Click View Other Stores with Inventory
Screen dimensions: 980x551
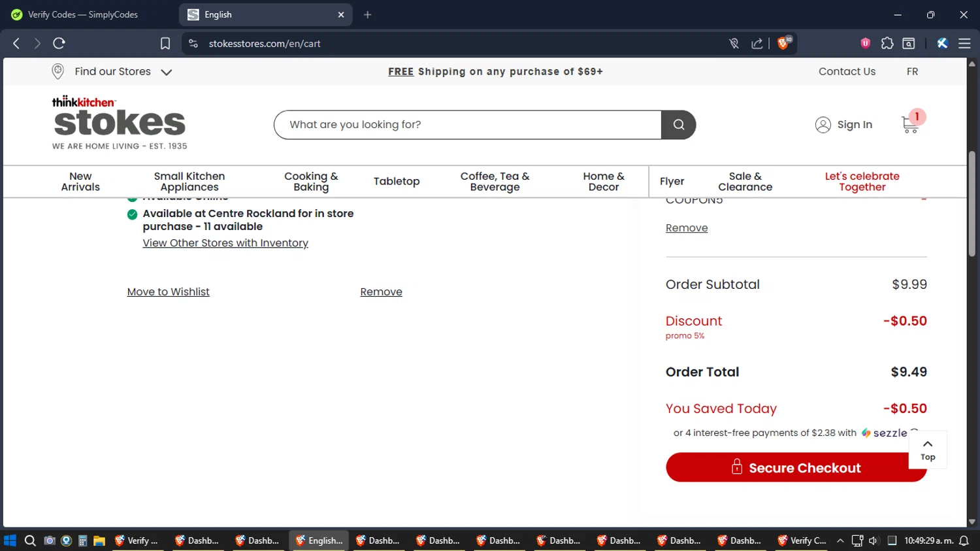point(225,243)
